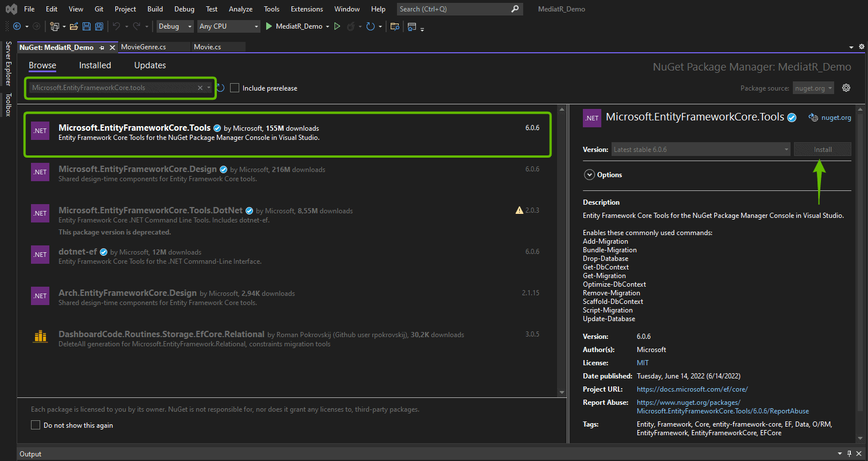Viewport: 868px width, 461px height.
Task: Open the Package source nuget.org dropdown
Action: coord(814,88)
